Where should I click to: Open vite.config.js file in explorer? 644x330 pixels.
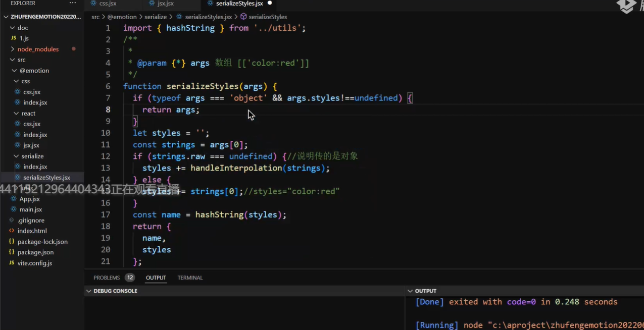click(34, 263)
